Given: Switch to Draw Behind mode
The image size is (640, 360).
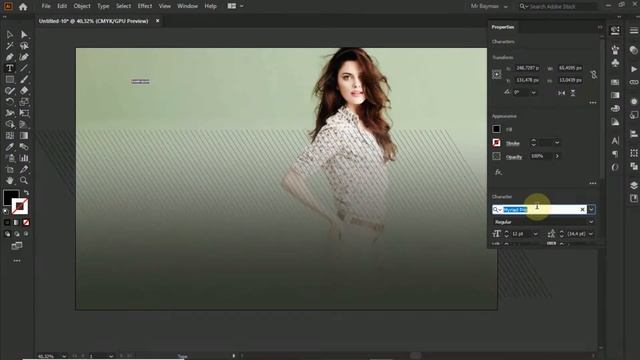Looking at the screenshot, I should coord(17,234).
